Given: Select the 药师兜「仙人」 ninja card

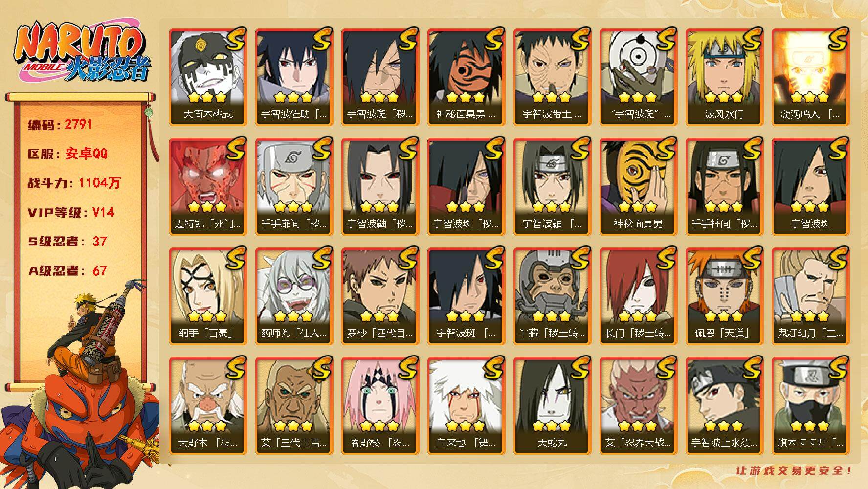Looking at the screenshot, I should 294,296.
